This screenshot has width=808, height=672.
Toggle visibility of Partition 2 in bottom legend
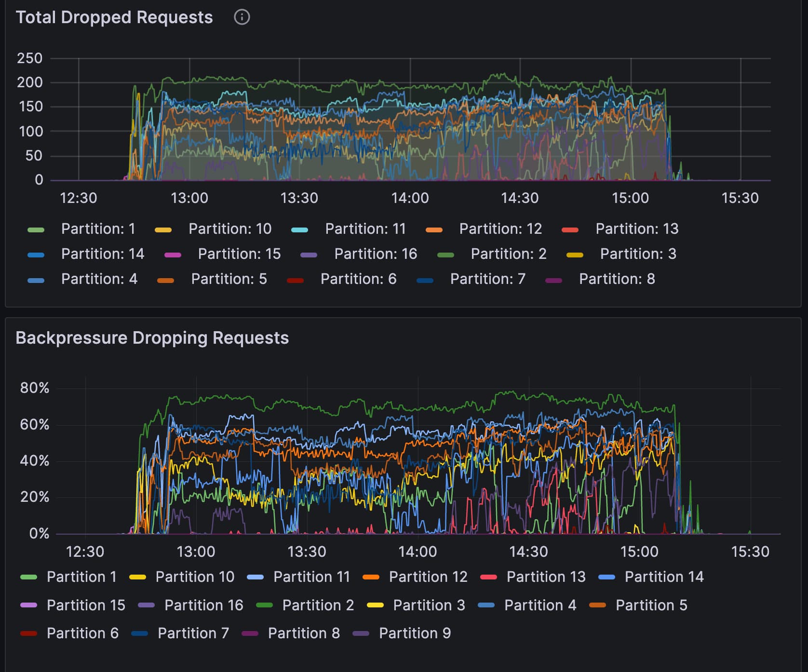(x=318, y=605)
